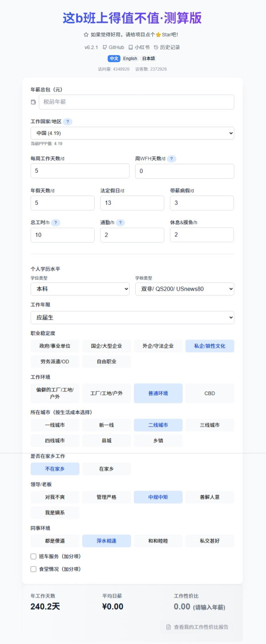The height and width of the screenshot is (644, 266).
Task: Open the 小红书 link
Action: click(x=139, y=47)
